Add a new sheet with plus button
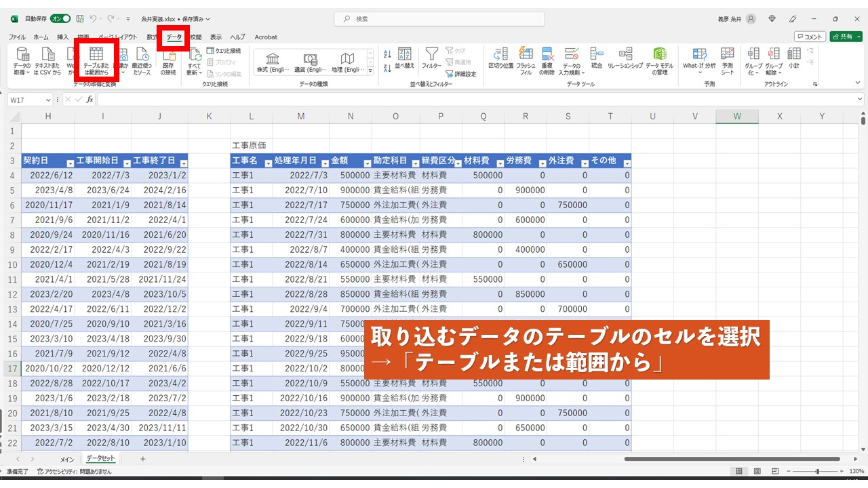The width and height of the screenshot is (868, 488). (142, 459)
